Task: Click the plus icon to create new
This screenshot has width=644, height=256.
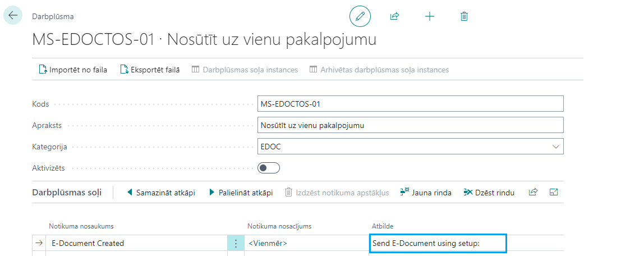Action: (430, 16)
